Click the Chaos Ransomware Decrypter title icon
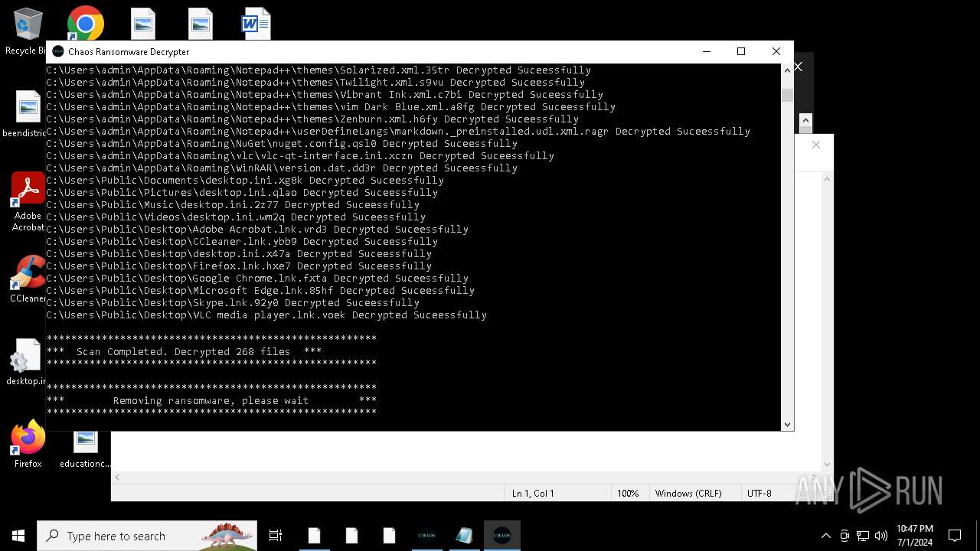The image size is (980, 551). point(58,51)
